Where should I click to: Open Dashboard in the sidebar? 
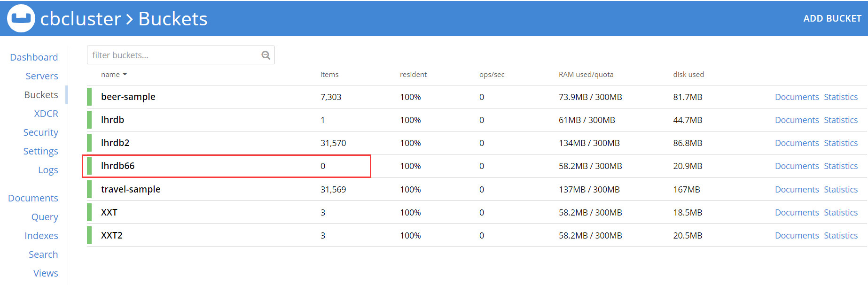[34, 57]
